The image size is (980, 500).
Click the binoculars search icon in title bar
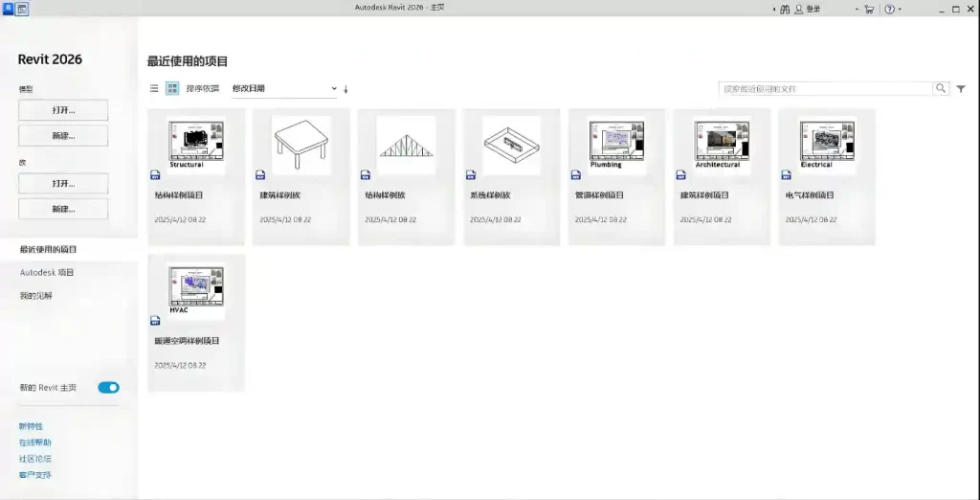tap(785, 9)
